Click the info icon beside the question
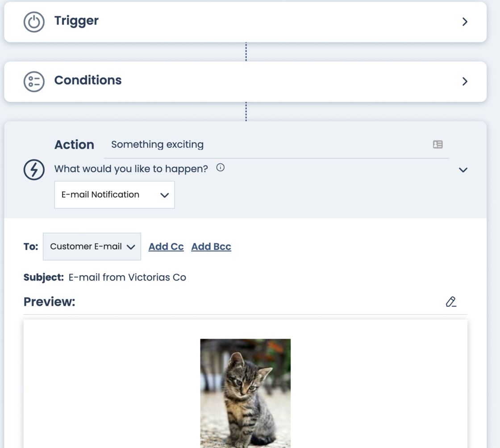Screen dimensions: 500x448 (x=220, y=168)
